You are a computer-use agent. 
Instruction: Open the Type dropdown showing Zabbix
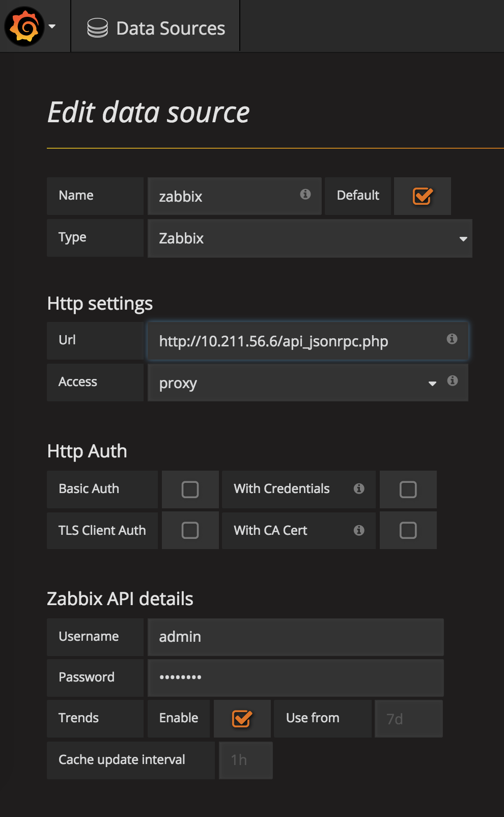310,238
